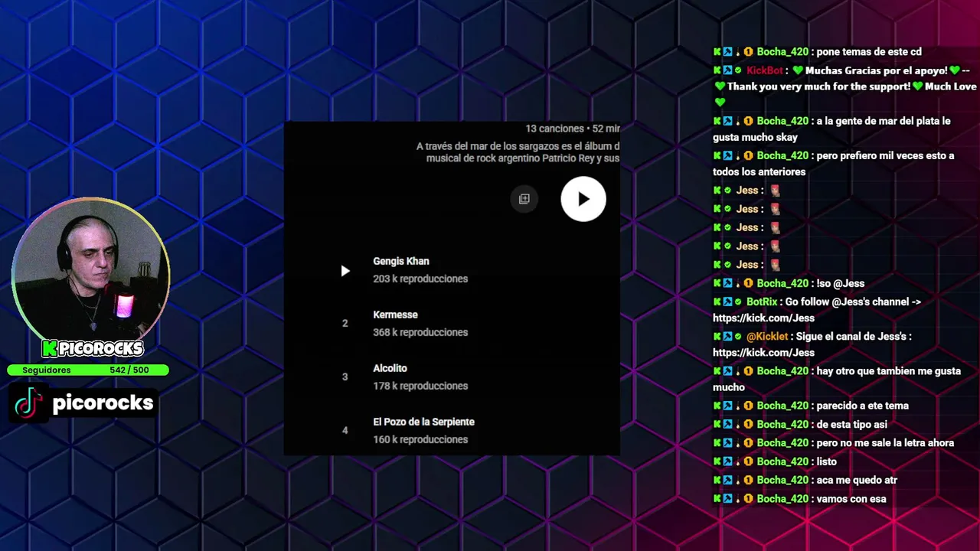Click the large white play button
Image resolution: width=980 pixels, height=551 pixels.
point(583,199)
